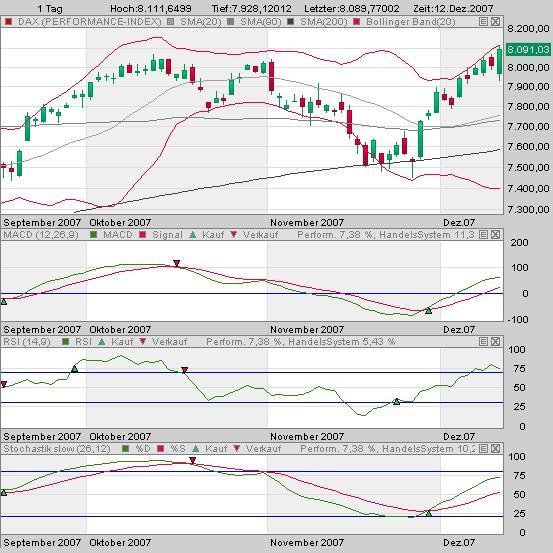The image size is (553, 553).
Task: Click the green 8.091,03 current price tag
Action: pos(528,49)
